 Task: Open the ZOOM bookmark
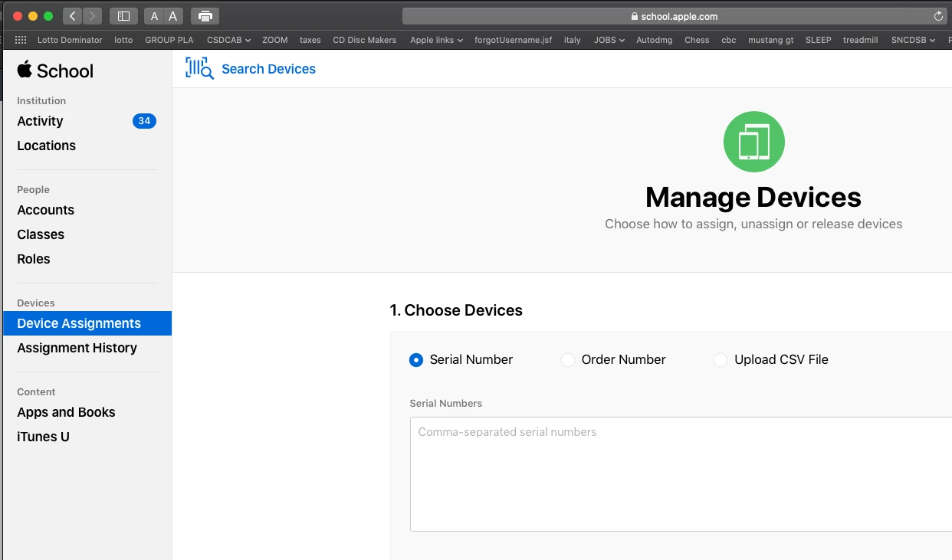coord(274,40)
